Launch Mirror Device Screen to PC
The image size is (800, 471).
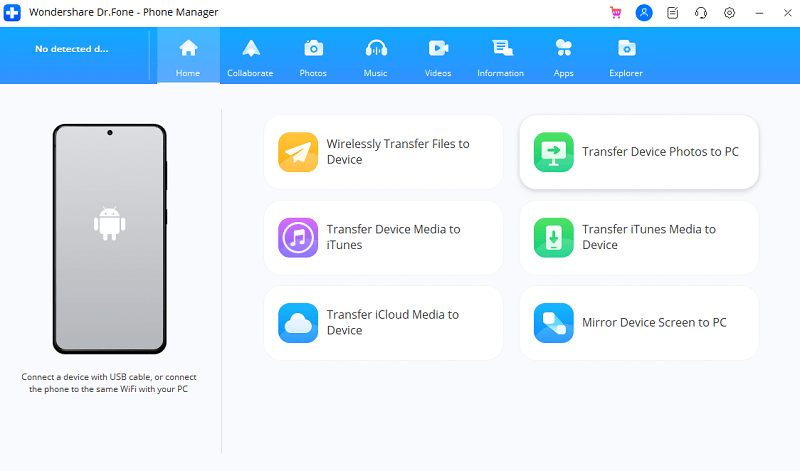(639, 323)
